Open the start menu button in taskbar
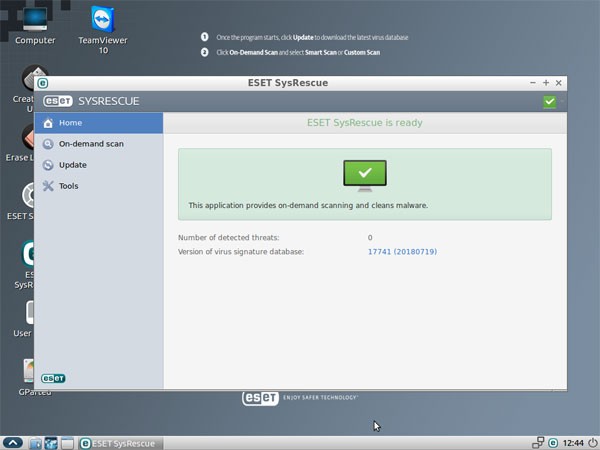The height and width of the screenshot is (450, 600). [13, 442]
